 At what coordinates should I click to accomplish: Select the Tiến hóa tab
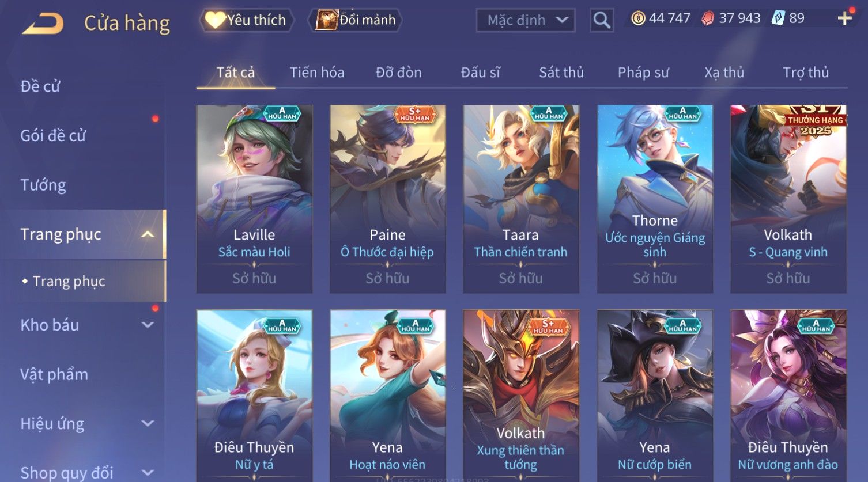coord(317,73)
